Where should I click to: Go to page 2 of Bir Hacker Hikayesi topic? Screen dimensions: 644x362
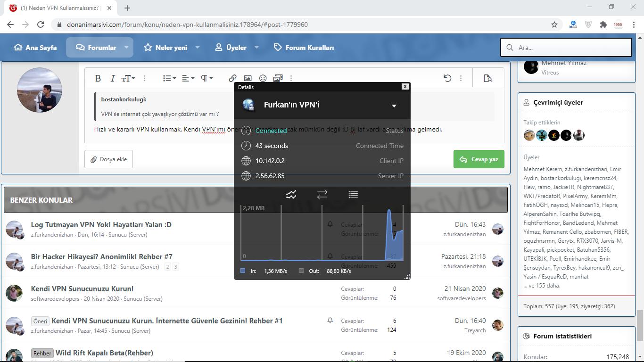[x=168, y=267]
